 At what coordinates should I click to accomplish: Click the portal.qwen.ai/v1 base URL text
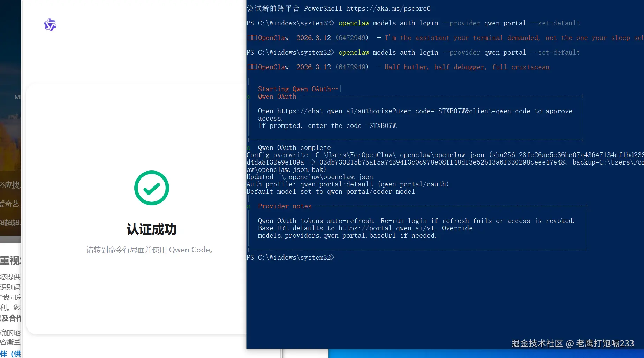point(387,228)
